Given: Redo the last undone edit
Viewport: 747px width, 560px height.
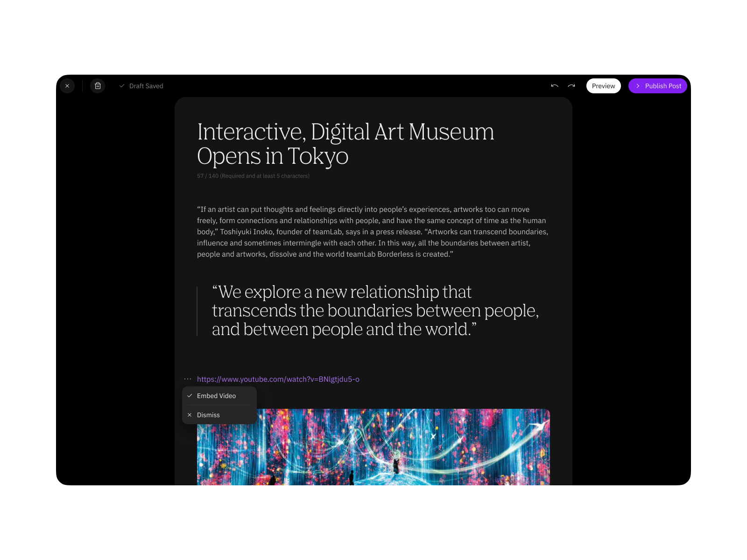Looking at the screenshot, I should [571, 86].
